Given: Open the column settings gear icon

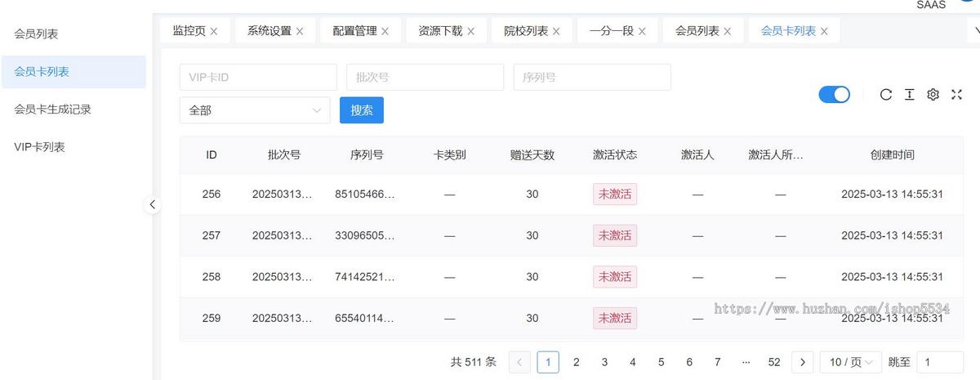Looking at the screenshot, I should 933,95.
